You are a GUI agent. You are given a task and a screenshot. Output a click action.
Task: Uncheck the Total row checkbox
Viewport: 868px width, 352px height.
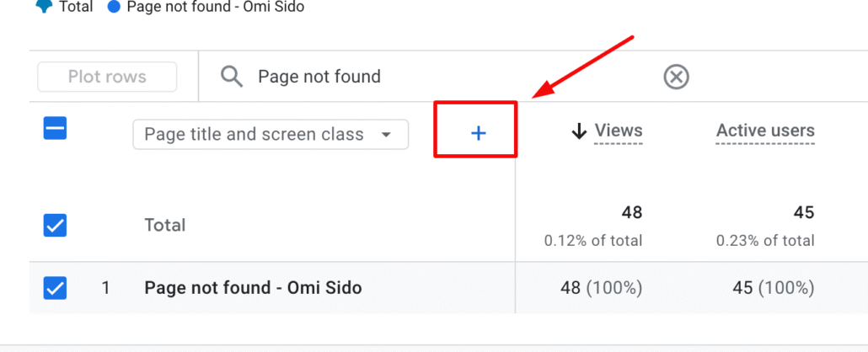(55, 225)
